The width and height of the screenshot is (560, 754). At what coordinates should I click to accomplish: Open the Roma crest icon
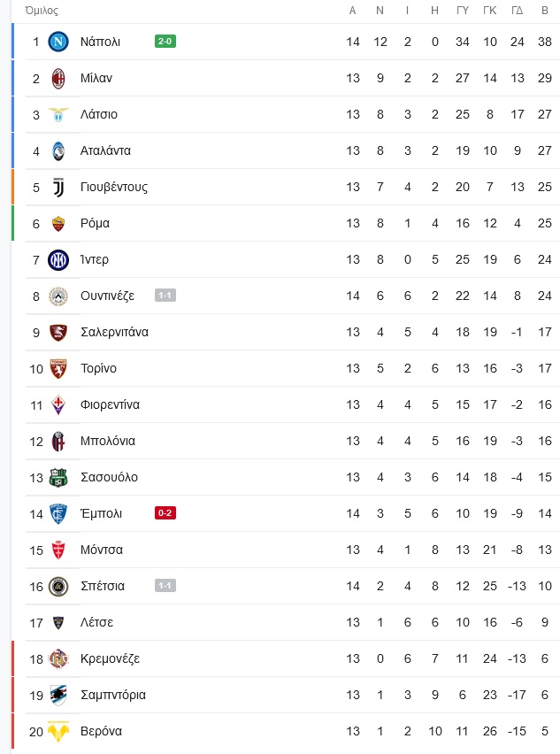pyautogui.click(x=58, y=224)
